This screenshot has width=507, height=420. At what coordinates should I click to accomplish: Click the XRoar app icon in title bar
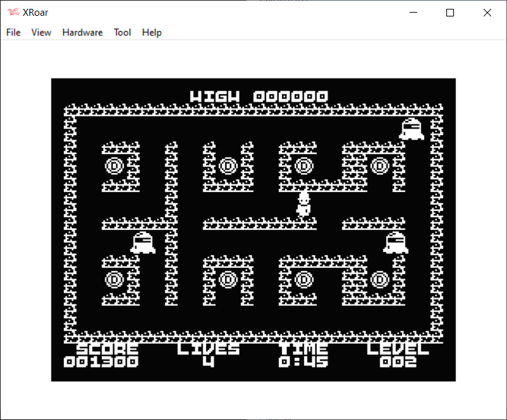pos(13,13)
